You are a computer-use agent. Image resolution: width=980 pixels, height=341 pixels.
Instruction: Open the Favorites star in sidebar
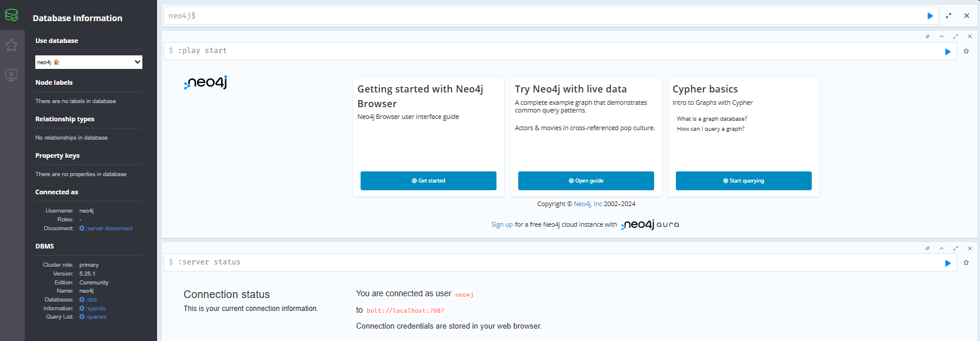(12, 45)
